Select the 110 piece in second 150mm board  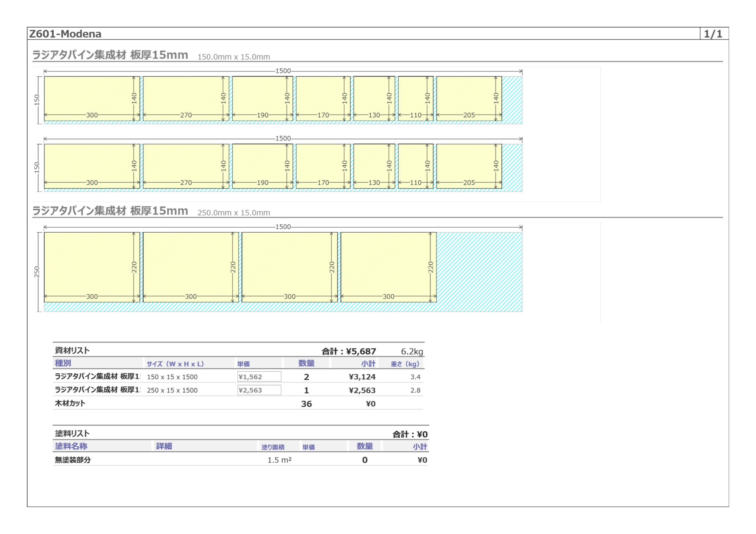416,166
